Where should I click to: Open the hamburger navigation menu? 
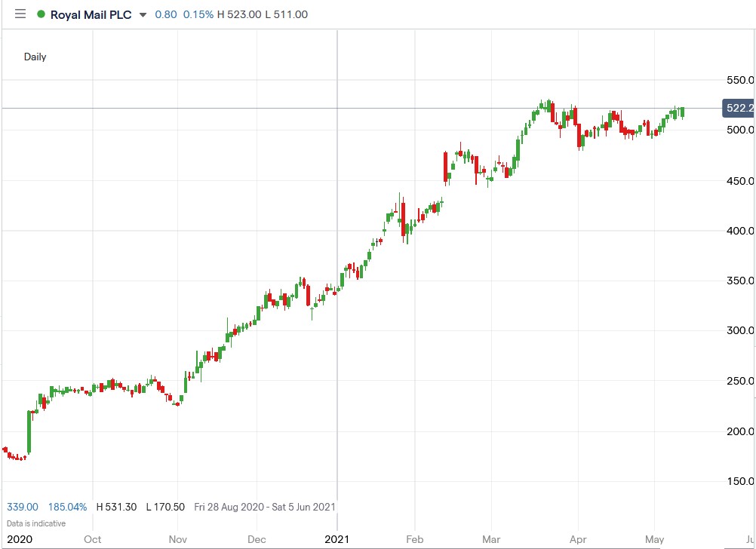[20, 14]
